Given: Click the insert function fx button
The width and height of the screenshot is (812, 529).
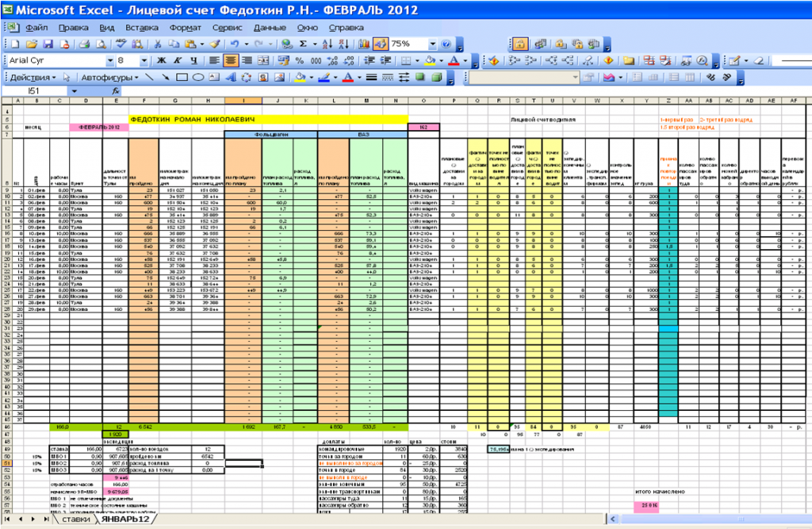Looking at the screenshot, I should click(116, 91).
